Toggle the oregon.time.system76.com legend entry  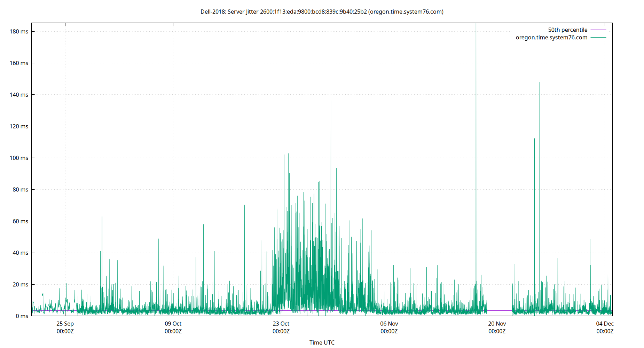[551, 37]
